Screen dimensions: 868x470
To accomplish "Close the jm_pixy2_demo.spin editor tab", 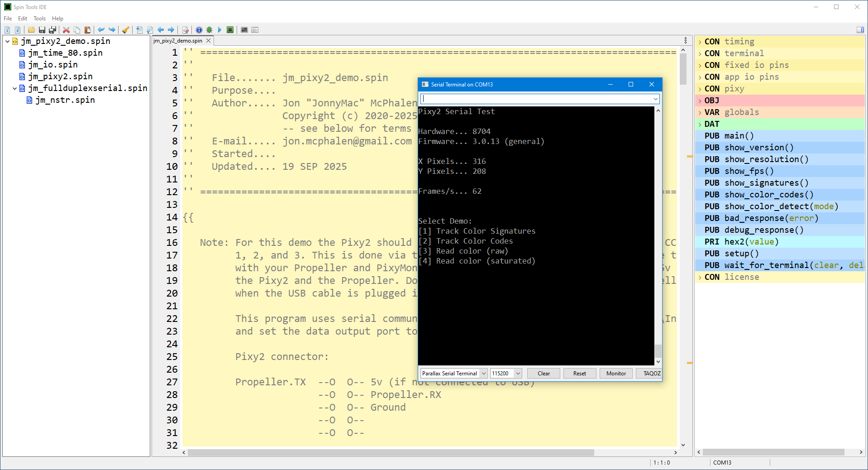I will tap(209, 41).
